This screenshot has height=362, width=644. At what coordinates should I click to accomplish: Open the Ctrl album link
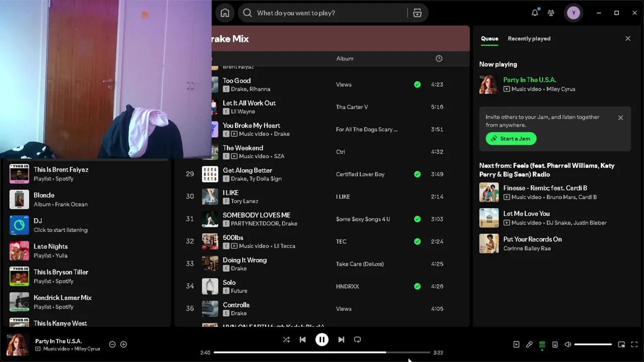[x=340, y=152]
